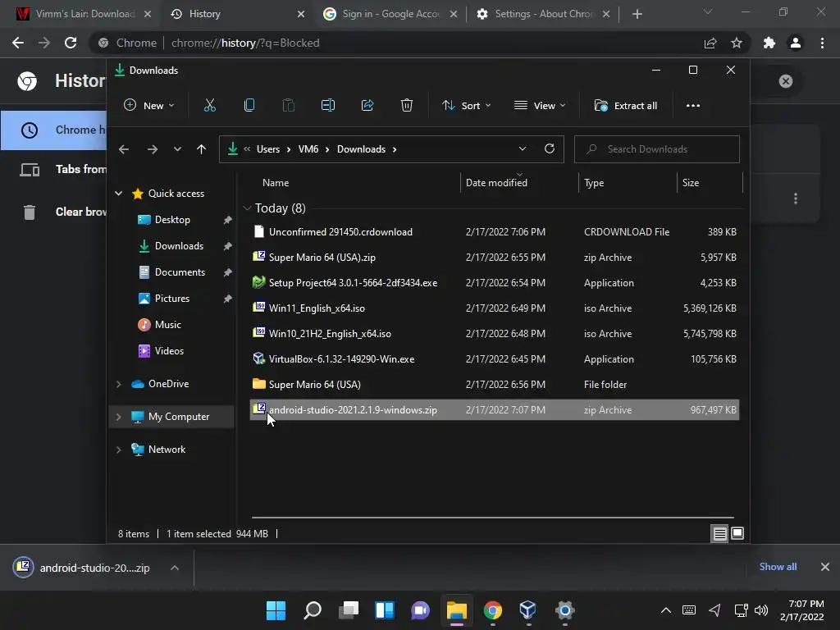This screenshot has width=840, height=630.
Task: Sort by the Name column header
Action: [276, 183]
